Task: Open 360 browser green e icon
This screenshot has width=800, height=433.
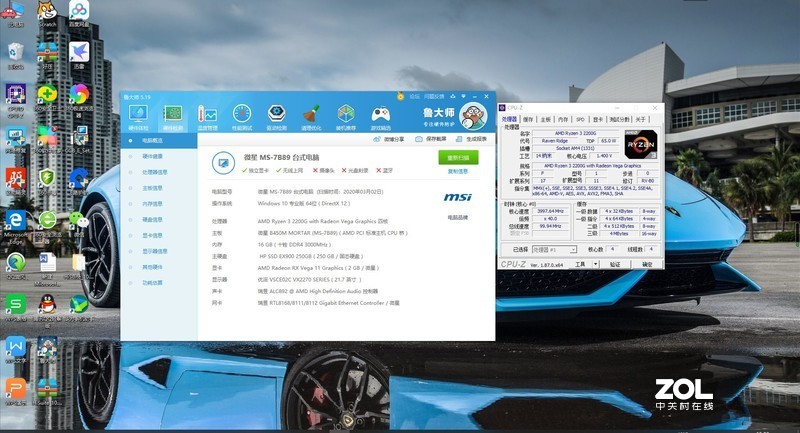Action: 47,224
